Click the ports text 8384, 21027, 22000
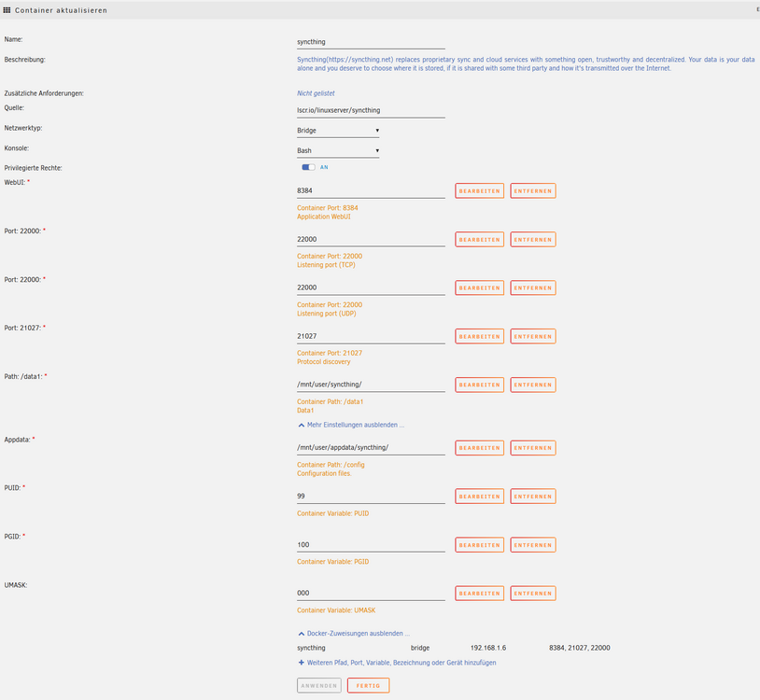The image size is (760, 700). pos(580,648)
